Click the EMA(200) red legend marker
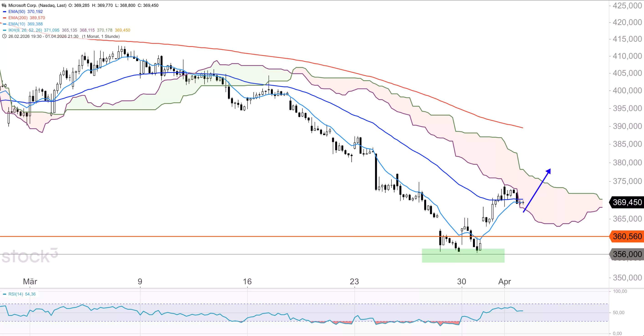Image resolution: width=644 pixels, height=336 pixels. [5, 18]
